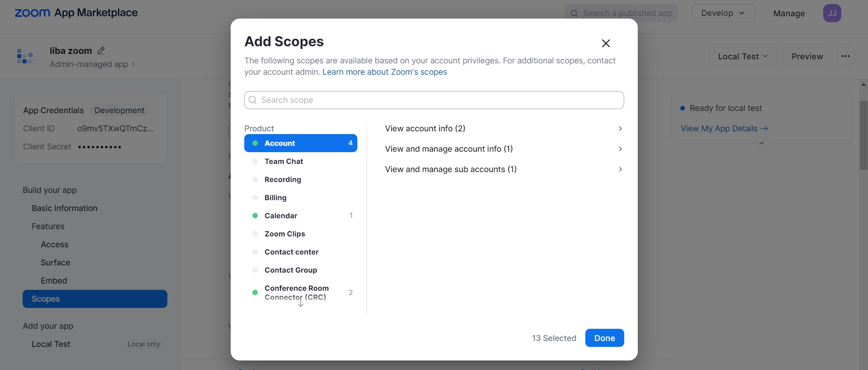Open Learn more about Zoom's scopes link
Screen dimensions: 868x370
coord(384,72)
